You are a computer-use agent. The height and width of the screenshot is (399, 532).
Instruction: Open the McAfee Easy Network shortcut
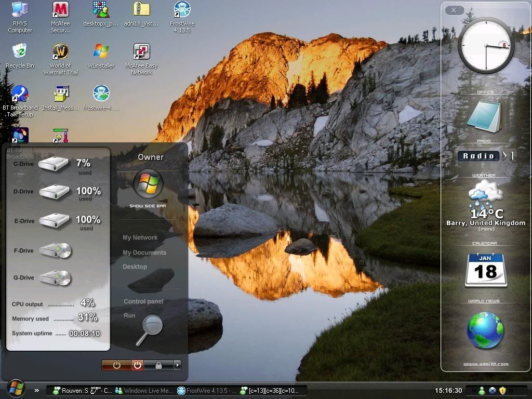141,52
